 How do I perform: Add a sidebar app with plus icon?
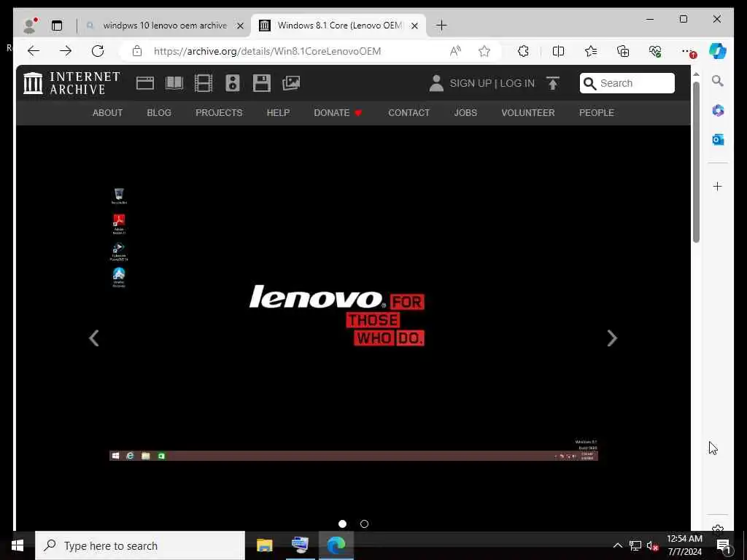(718, 186)
